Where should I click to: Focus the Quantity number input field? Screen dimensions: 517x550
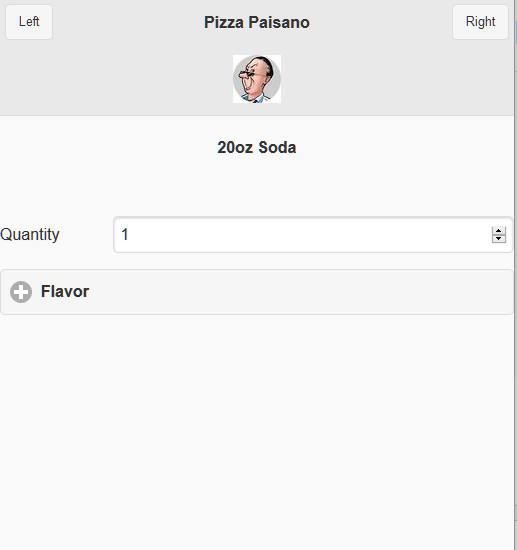[x=313, y=235]
